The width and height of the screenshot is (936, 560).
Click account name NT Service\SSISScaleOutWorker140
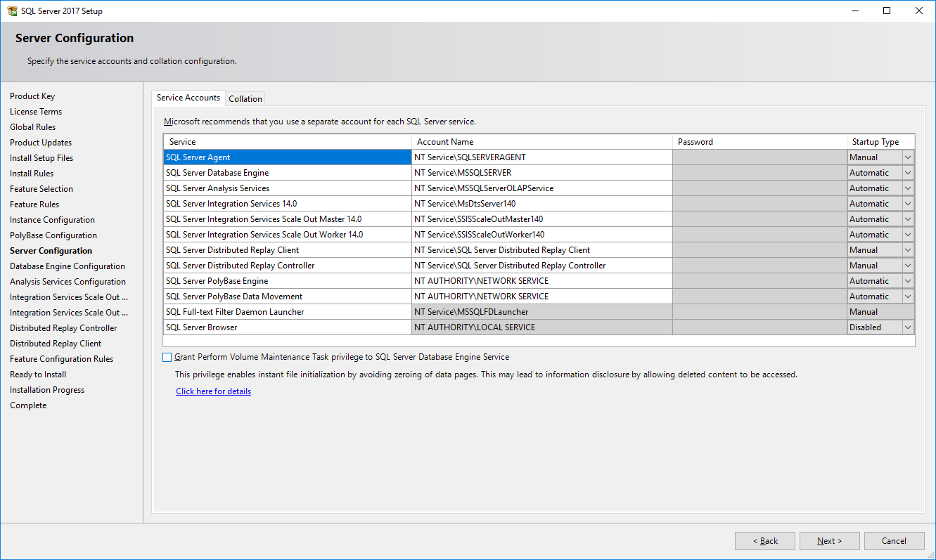coord(542,235)
